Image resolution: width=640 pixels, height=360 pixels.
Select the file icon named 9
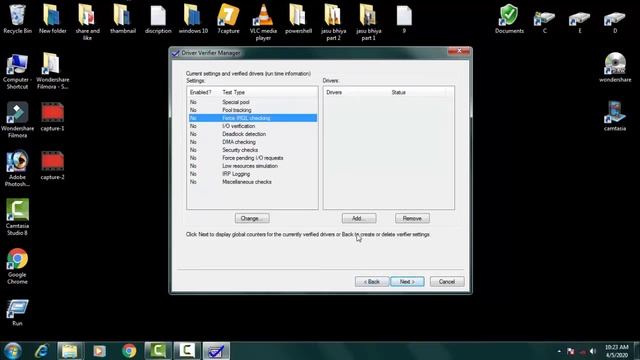tap(404, 18)
